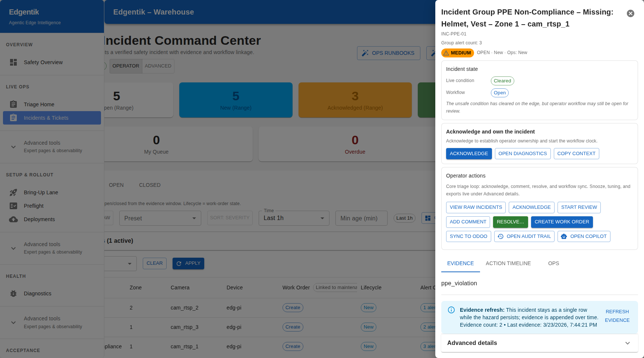Click the history icon in OPEN AUDIT TRAIL
The width and height of the screenshot is (644, 358).
501,236
